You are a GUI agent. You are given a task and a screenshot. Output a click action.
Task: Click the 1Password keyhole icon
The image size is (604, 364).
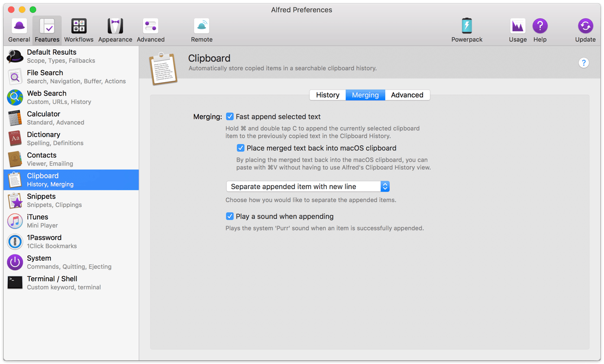coord(15,241)
